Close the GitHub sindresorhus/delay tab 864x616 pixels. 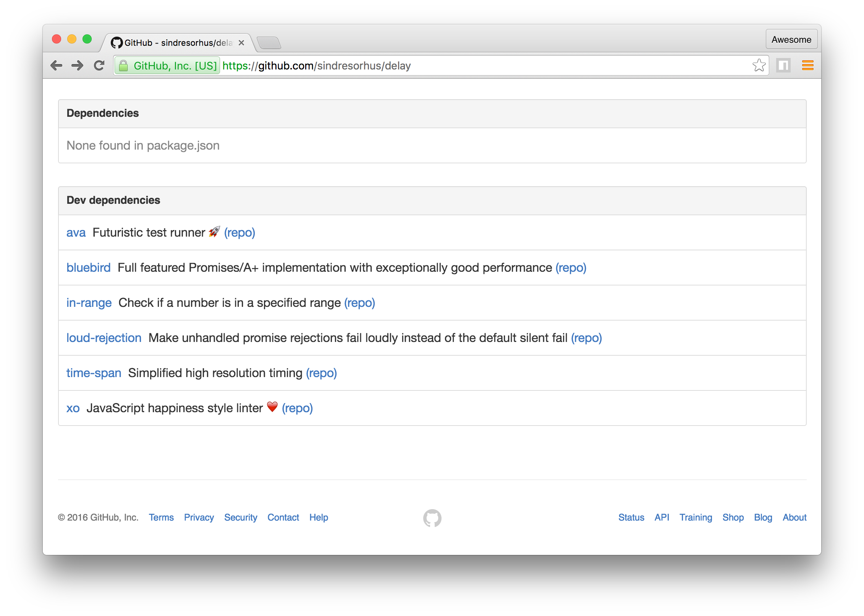241,43
